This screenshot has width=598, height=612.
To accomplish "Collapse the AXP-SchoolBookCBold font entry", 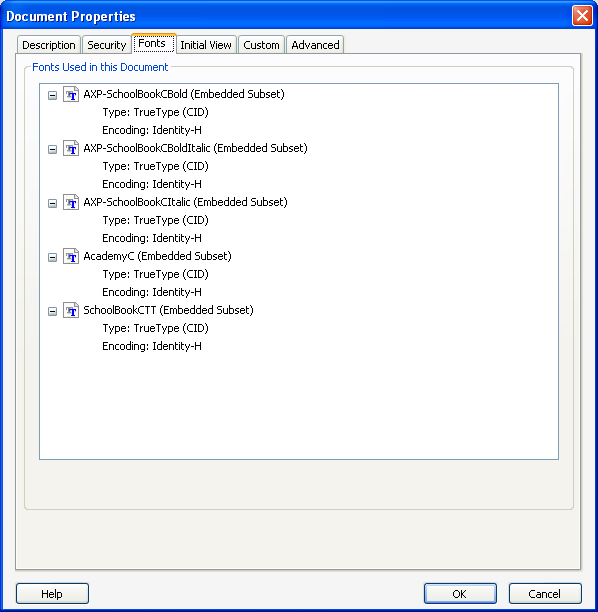I will point(52,95).
